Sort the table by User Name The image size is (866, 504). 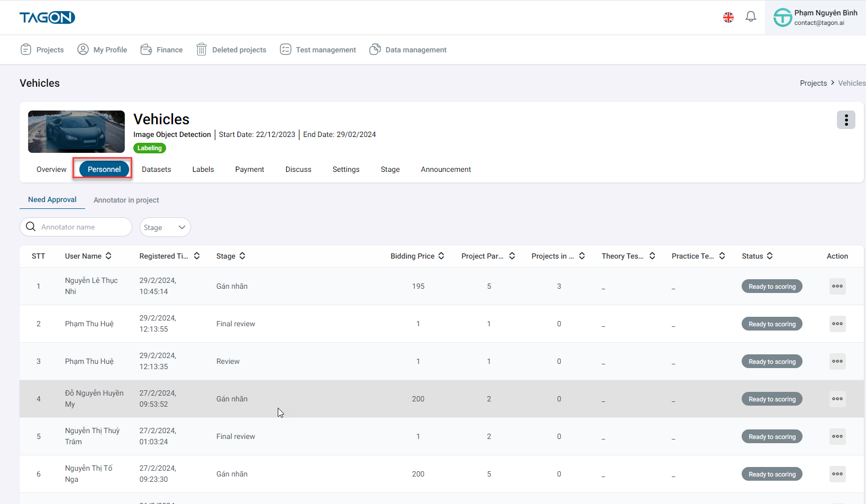(108, 256)
